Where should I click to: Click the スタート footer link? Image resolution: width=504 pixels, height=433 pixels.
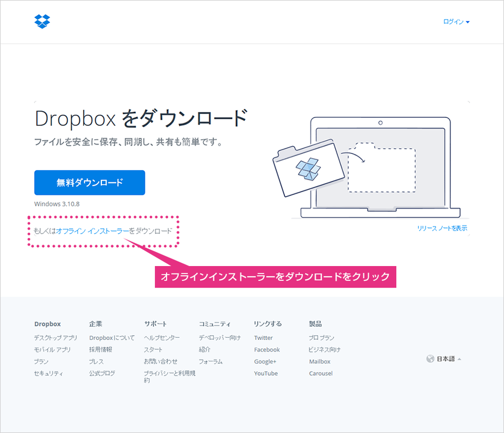click(x=153, y=349)
